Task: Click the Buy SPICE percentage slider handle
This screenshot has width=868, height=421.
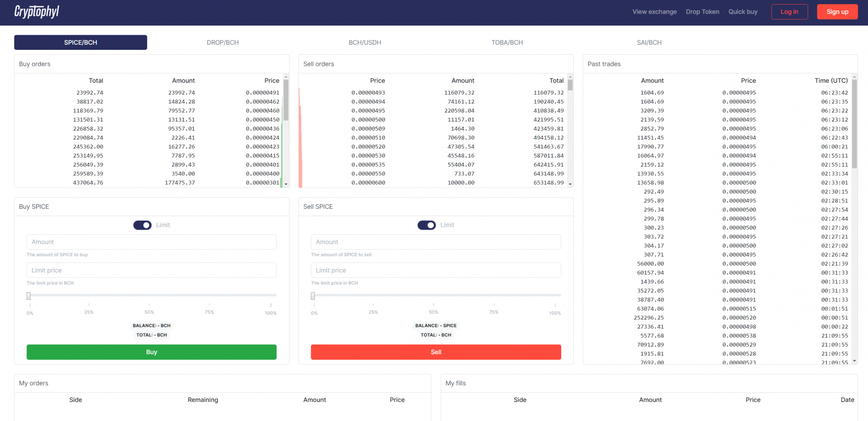Action: pos(29,296)
